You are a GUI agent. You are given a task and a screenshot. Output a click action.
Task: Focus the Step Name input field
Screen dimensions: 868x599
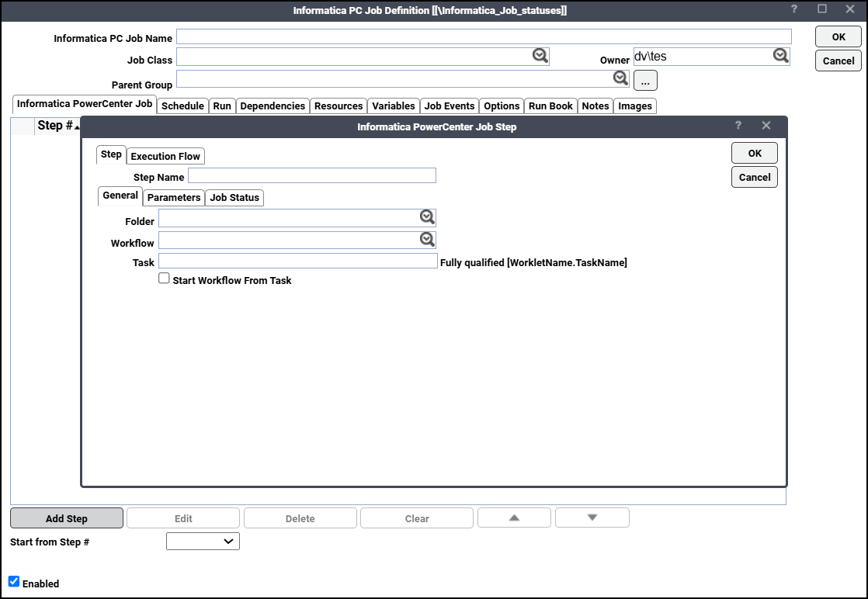point(312,175)
